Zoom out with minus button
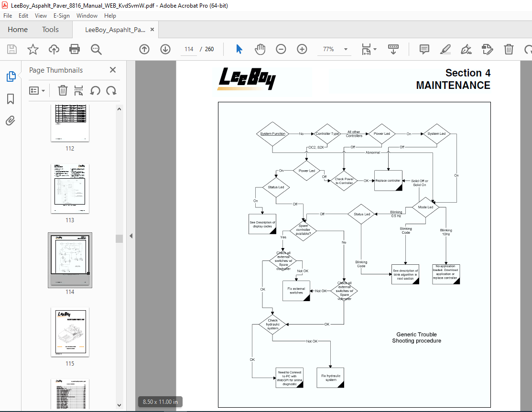The image size is (532, 412). click(281, 49)
